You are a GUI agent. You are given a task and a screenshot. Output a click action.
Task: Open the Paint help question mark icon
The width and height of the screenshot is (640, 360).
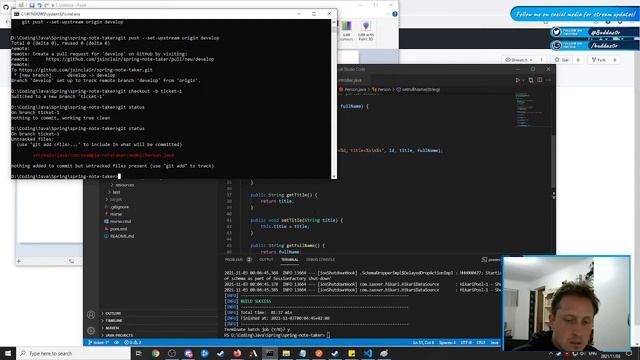point(395,14)
